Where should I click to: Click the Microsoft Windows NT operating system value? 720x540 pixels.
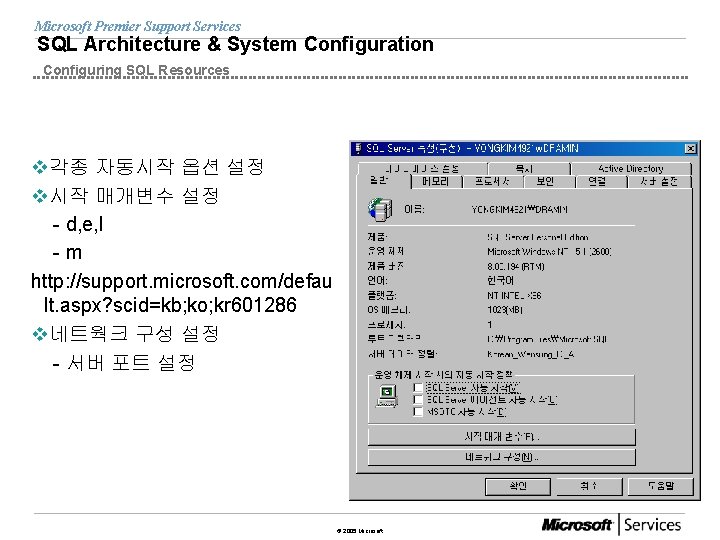pyautogui.click(x=549, y=252)
